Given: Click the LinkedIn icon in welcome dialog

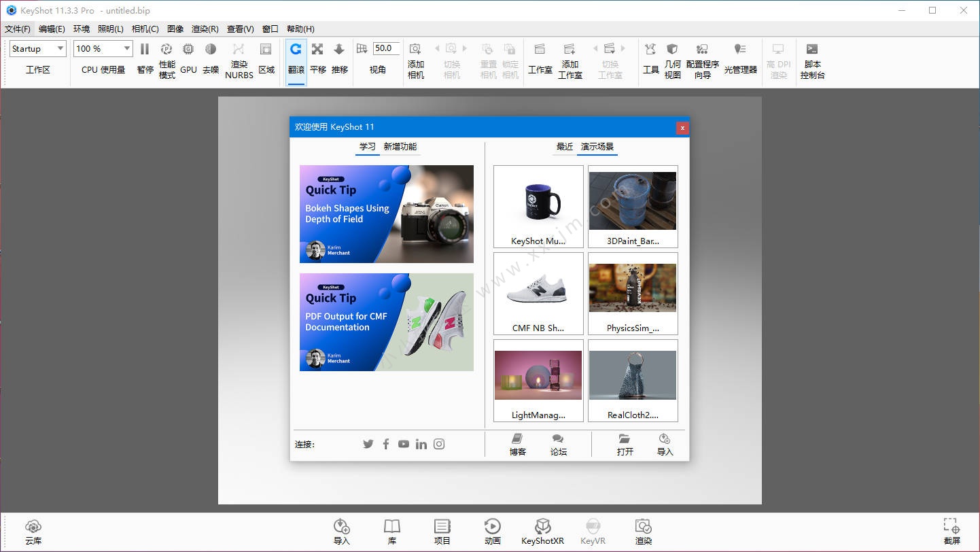Looking at the screenshot, I should (x=421, y=444).
